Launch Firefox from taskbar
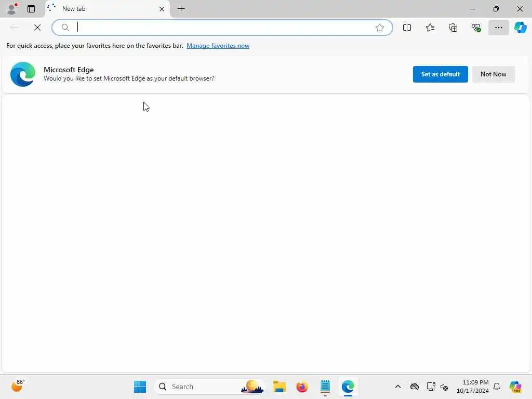Viewport: 532px width, 399px height. (x=302, y=387)
